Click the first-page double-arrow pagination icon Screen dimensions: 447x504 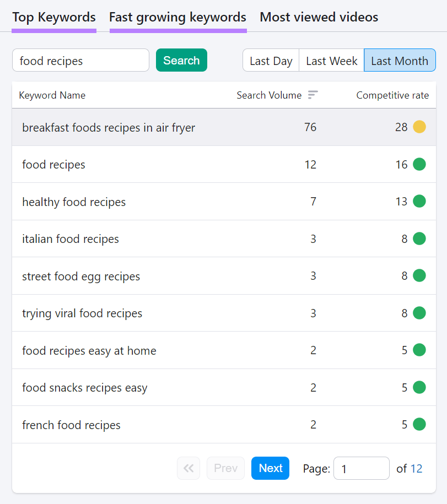click(x=188, y=468)
